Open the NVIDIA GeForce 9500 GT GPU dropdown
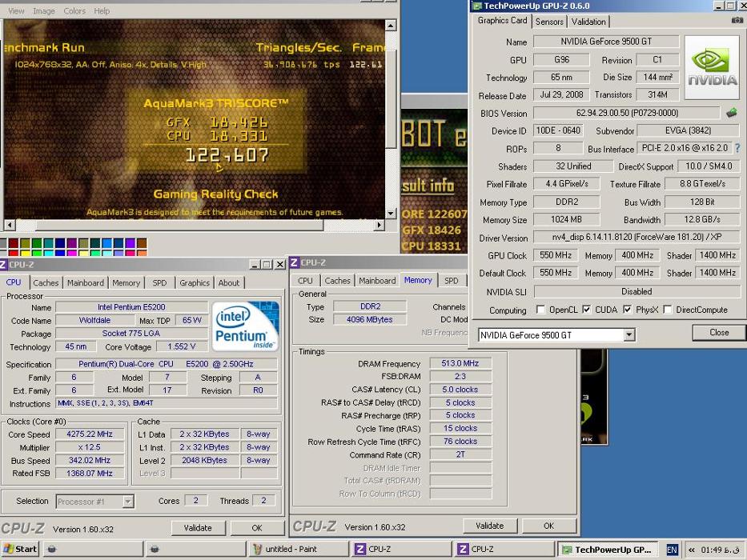 point(629,334)
